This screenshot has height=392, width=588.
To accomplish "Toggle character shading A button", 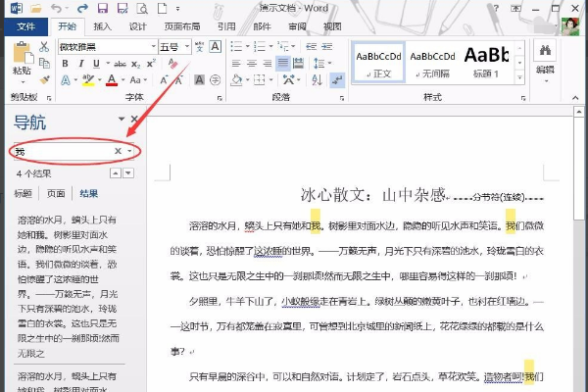I will point(200,80).
